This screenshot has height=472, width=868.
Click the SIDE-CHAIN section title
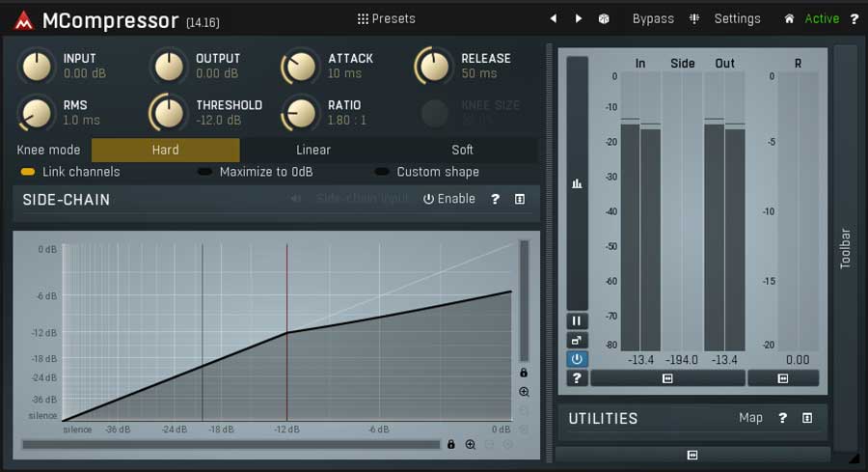[x=66, y=200]
